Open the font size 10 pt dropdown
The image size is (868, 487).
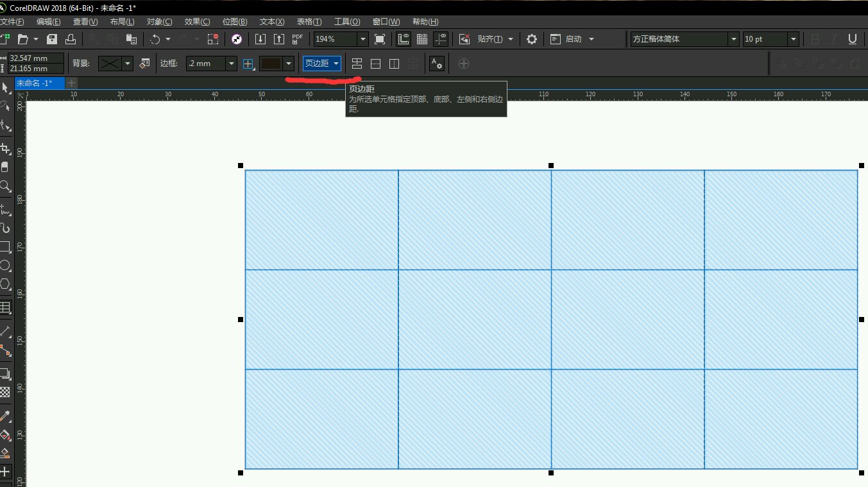tap(794, 39)
